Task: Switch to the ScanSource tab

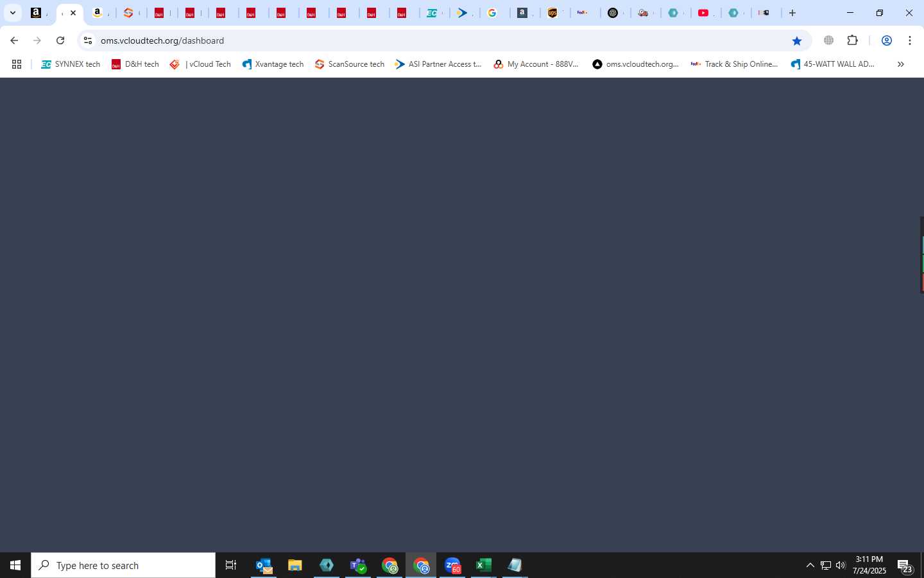Action: tap(128, 13)
